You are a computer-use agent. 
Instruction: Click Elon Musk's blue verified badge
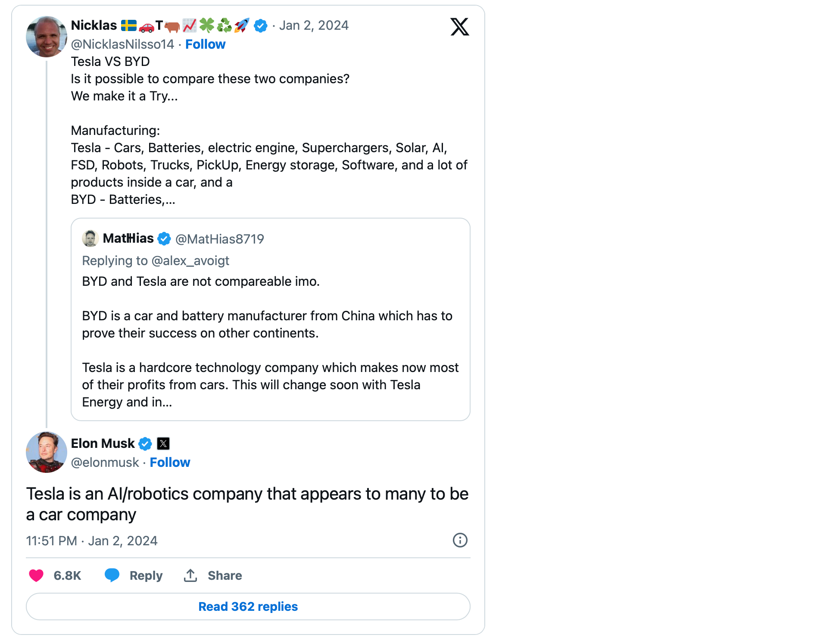pyautogui.click(x=145, y=444)
